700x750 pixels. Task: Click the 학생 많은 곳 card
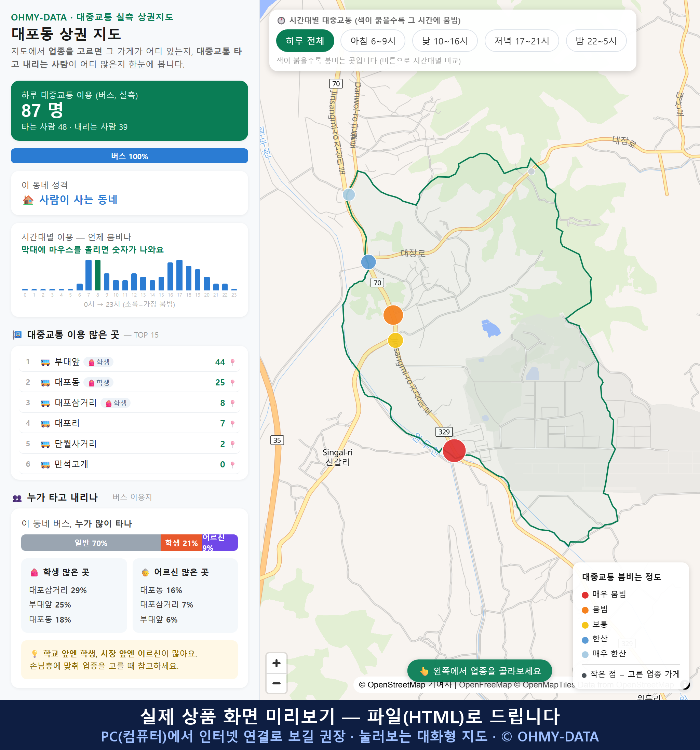tap(74, 595)
